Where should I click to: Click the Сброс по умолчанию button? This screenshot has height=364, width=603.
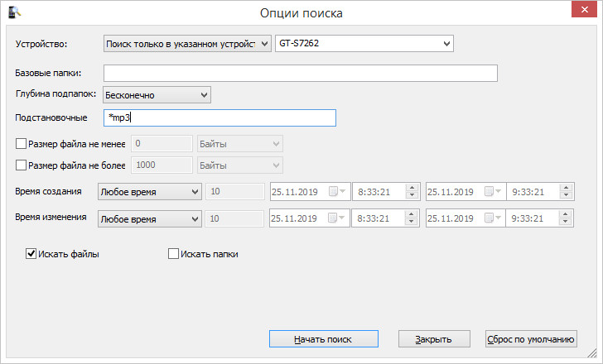(x=531, y=339)
